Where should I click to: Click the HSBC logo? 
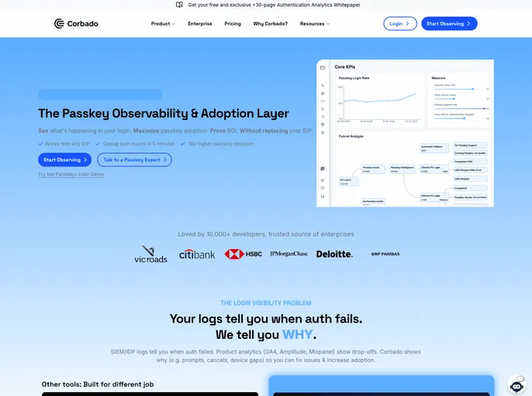pyautogui.click(x=243, y=254)
